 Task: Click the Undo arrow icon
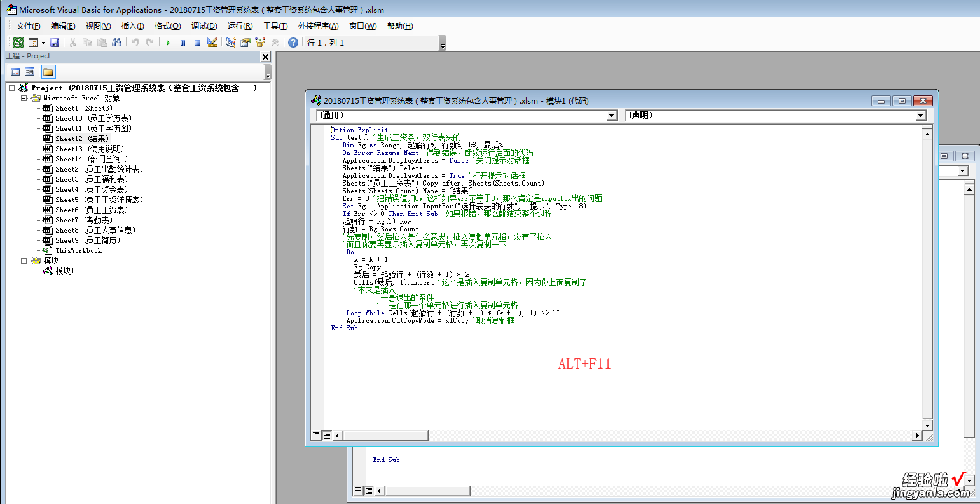pos(135,43)
